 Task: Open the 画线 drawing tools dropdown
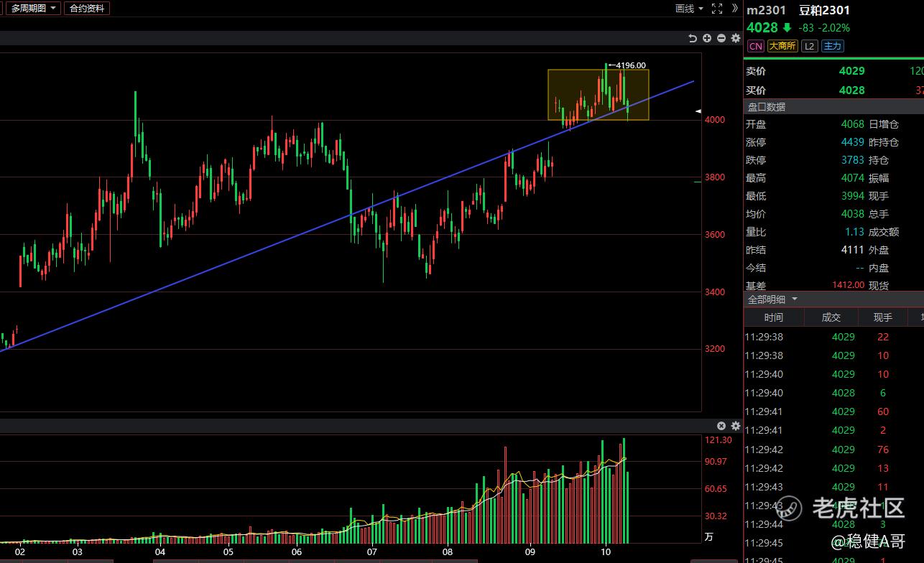pos(689,9)
